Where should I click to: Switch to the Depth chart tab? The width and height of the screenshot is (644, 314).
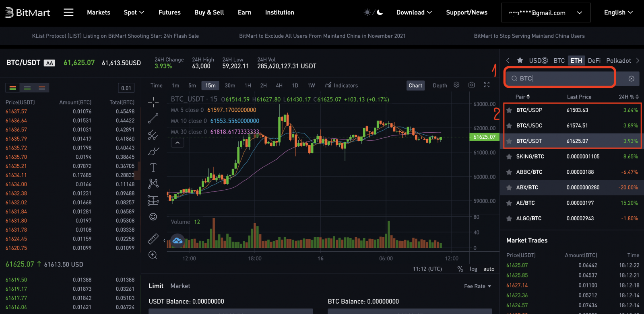click(440, 86)
